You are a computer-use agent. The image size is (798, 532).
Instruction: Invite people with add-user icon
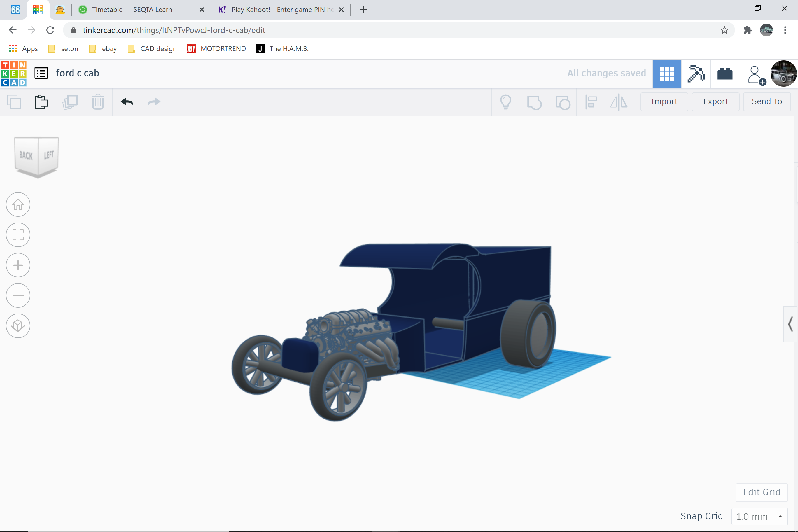click(756, 75)
